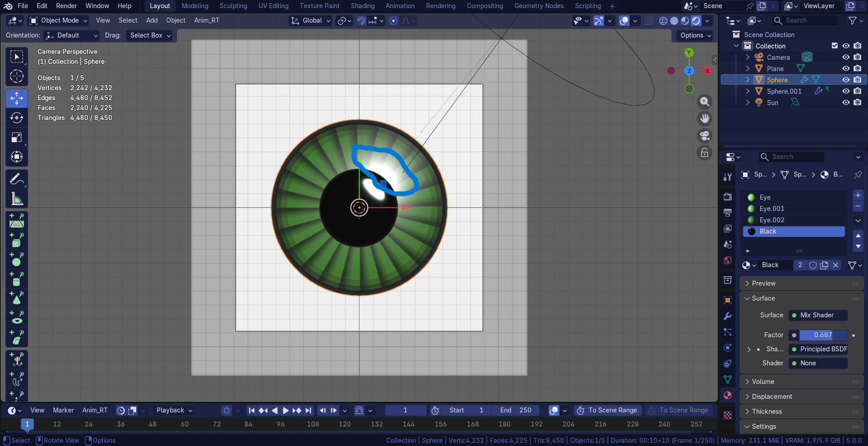The width and height of the screenshot is (868, 446).
Task: Open the Render properties tab
Action: pyautogui.click(x=728, y=197)
